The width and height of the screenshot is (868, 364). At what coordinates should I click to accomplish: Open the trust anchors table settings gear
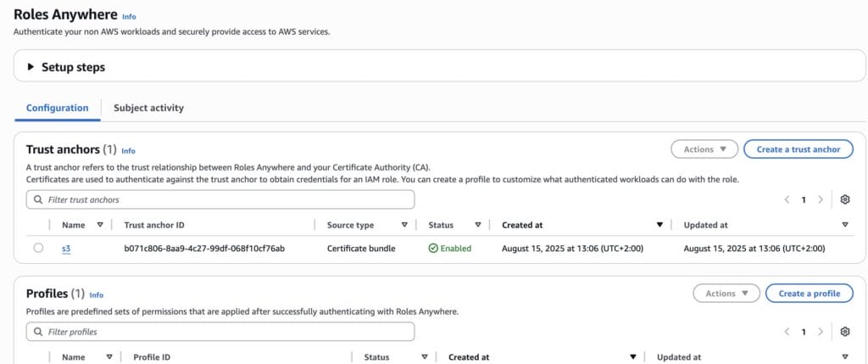[844, 199]
